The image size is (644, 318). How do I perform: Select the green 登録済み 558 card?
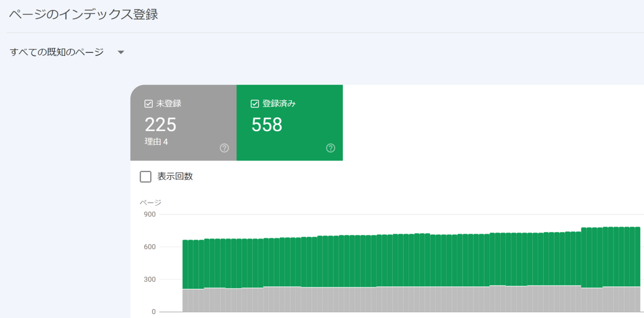290,122
